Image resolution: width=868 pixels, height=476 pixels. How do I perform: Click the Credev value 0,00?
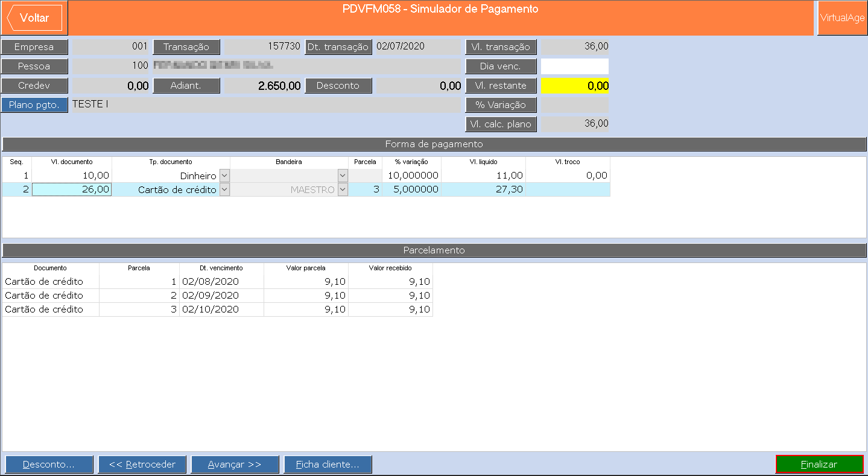point(110,86)
